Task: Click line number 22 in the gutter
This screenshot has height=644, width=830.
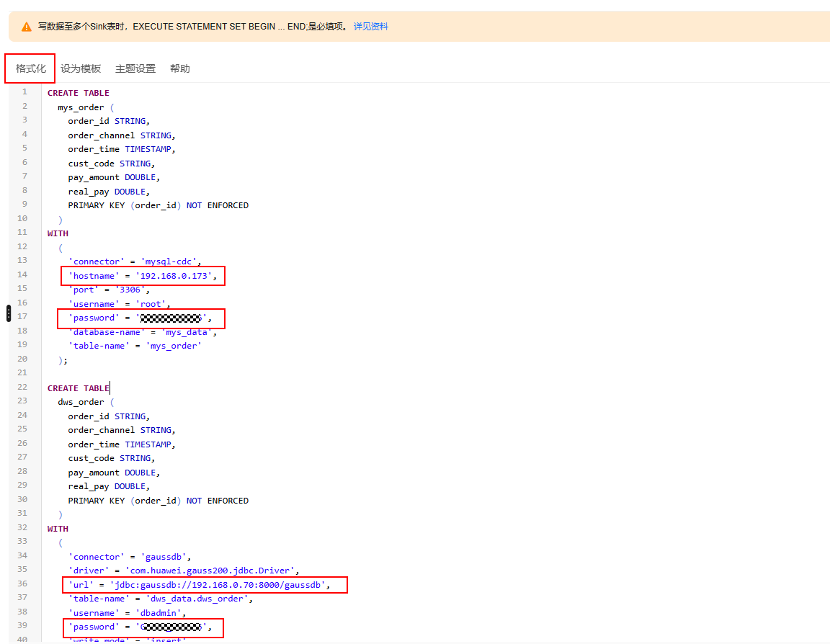Action: tap(23, 388)
